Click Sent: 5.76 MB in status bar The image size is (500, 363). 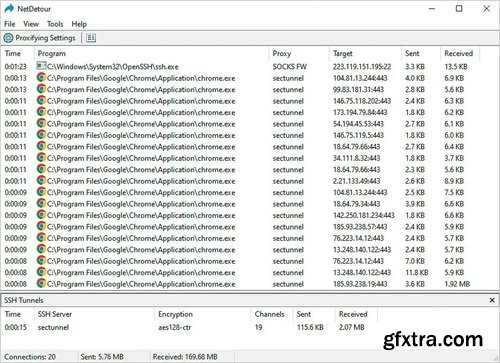pyautogui.click(x=102, y=357)
